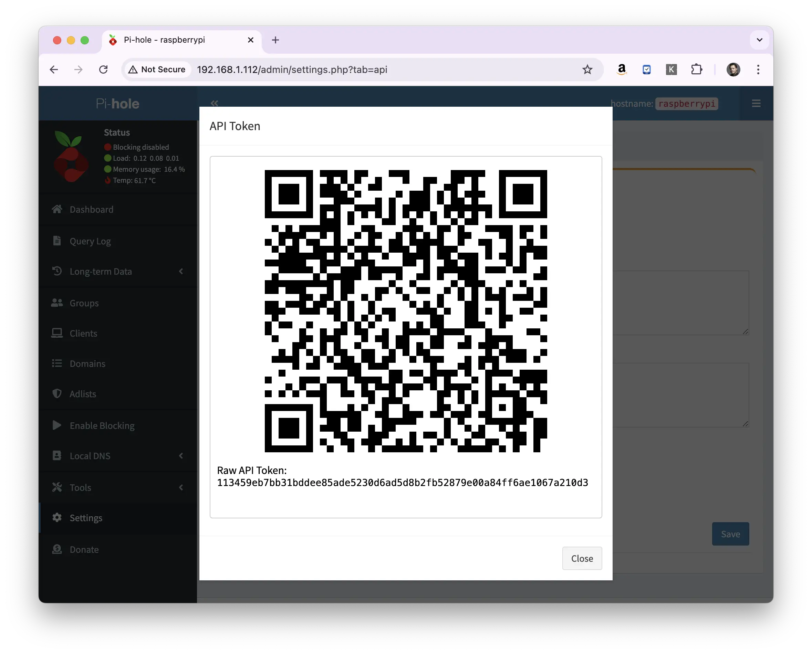This screenshot has width=812, height=654.
Task: Click the Local DNS address book icon
Action: tap(57, 455)
